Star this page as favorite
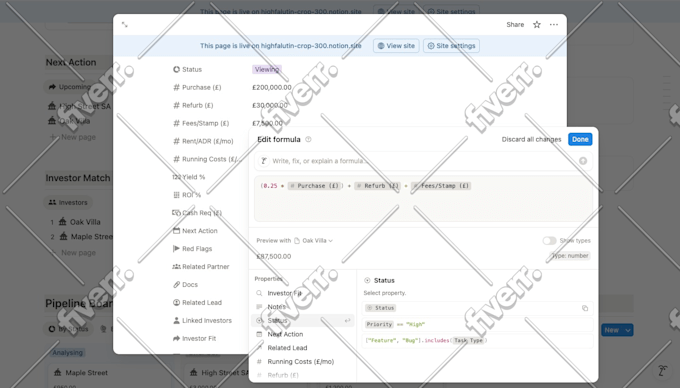 coord(537,25)
